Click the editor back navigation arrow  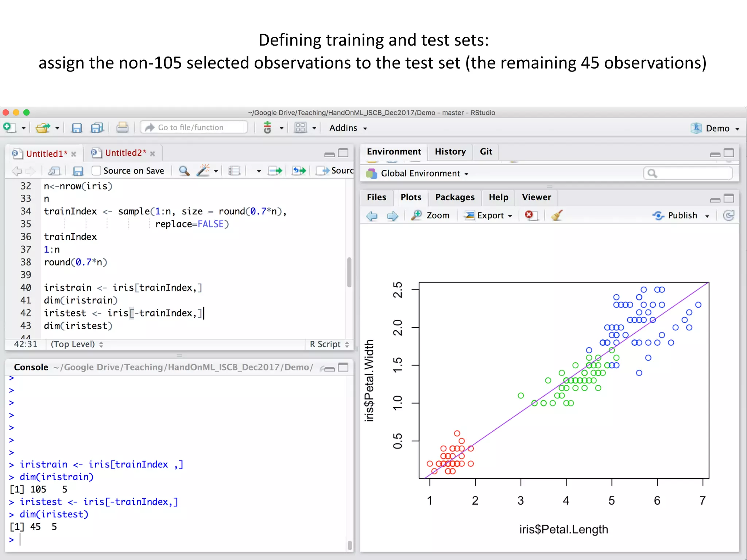click(x=17, y=171)
